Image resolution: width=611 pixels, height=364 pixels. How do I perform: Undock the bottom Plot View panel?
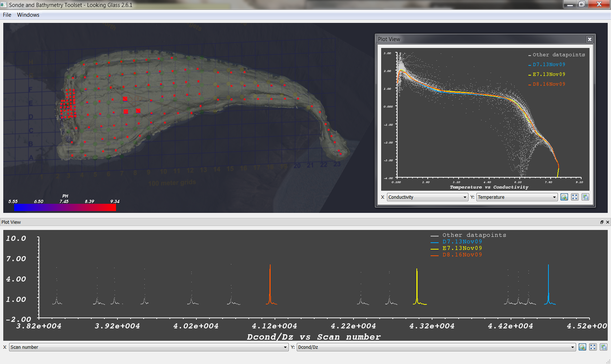coord(602,222)
